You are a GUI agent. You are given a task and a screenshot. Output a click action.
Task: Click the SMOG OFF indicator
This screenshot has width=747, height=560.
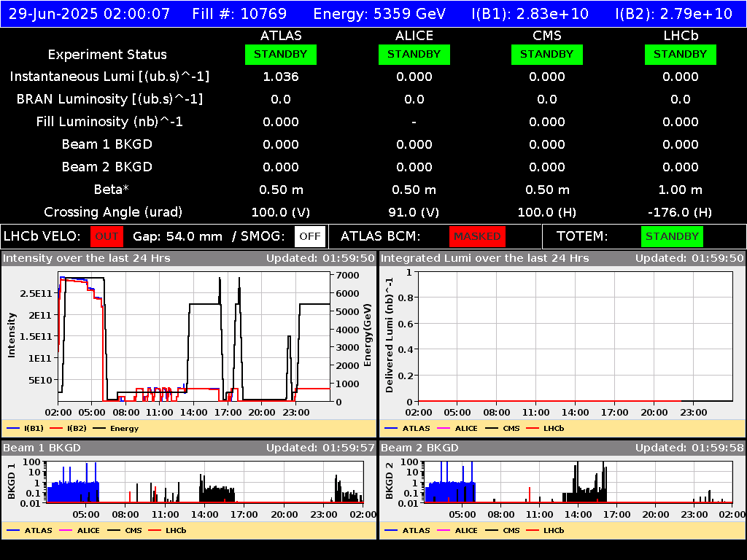(x=309, y=236)
